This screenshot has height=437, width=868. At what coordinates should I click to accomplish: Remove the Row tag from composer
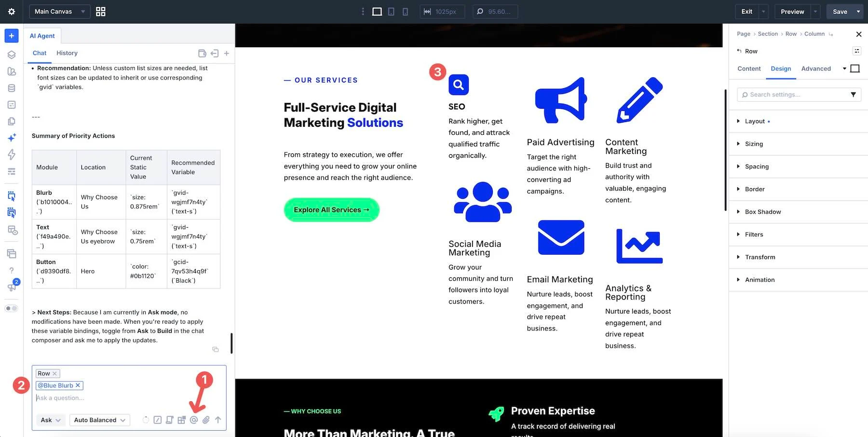54,373
